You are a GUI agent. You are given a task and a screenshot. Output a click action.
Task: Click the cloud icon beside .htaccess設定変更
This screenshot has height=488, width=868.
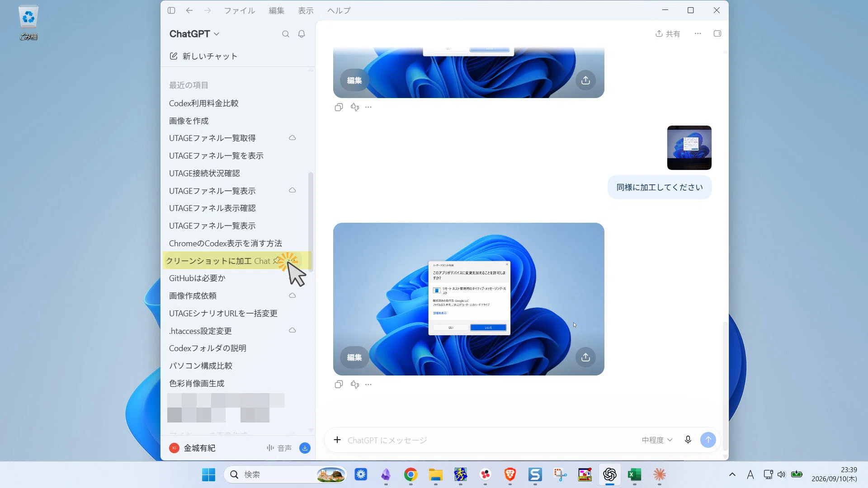292,330
